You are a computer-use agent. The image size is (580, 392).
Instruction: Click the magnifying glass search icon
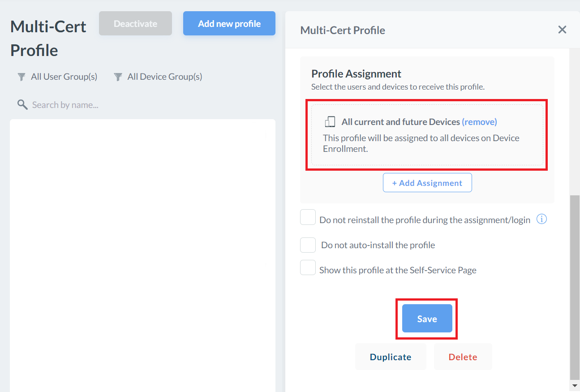coord(22,105)
